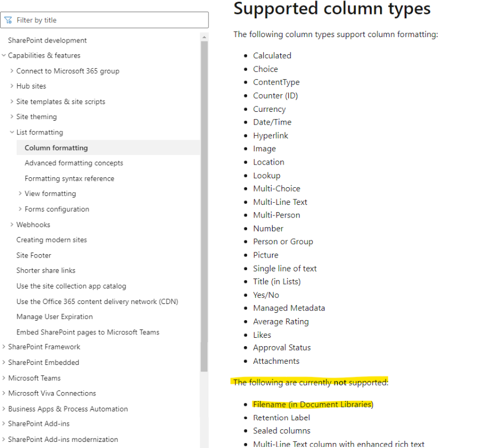491x448 pixels.
Task: Collapse List formatting node
Action: (x=12, y=132)
